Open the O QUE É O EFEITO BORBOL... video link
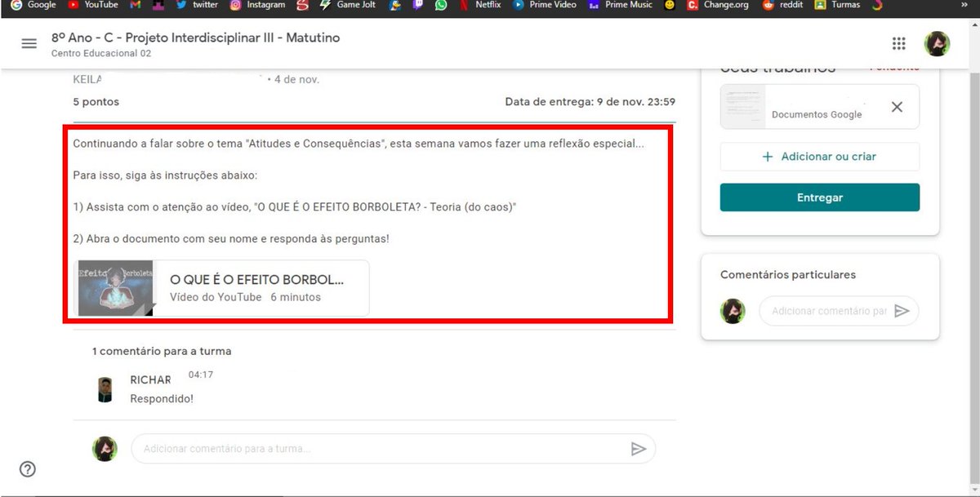Viewport: 980px width, 497px height. coord(256,279)
